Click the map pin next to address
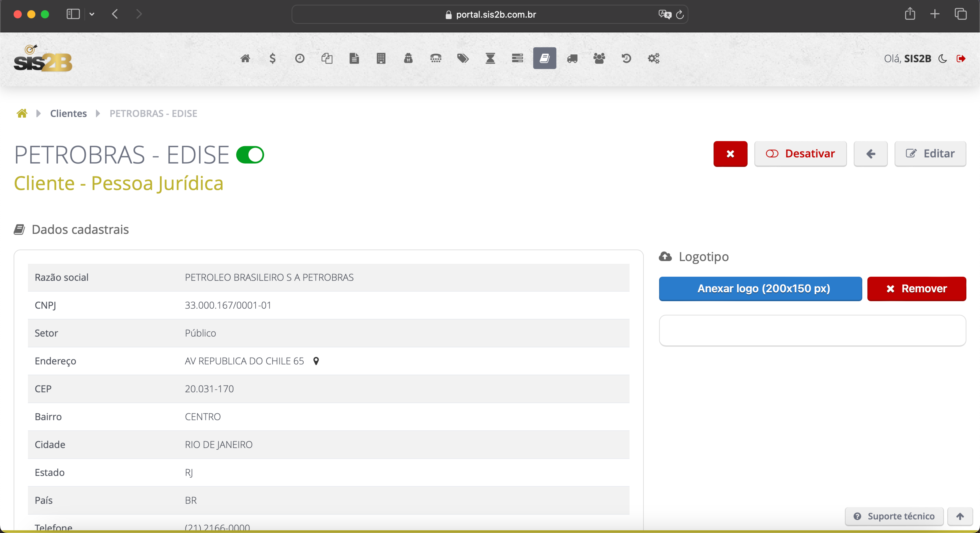Screen dimensions: 980x533 tap(316, 361)
